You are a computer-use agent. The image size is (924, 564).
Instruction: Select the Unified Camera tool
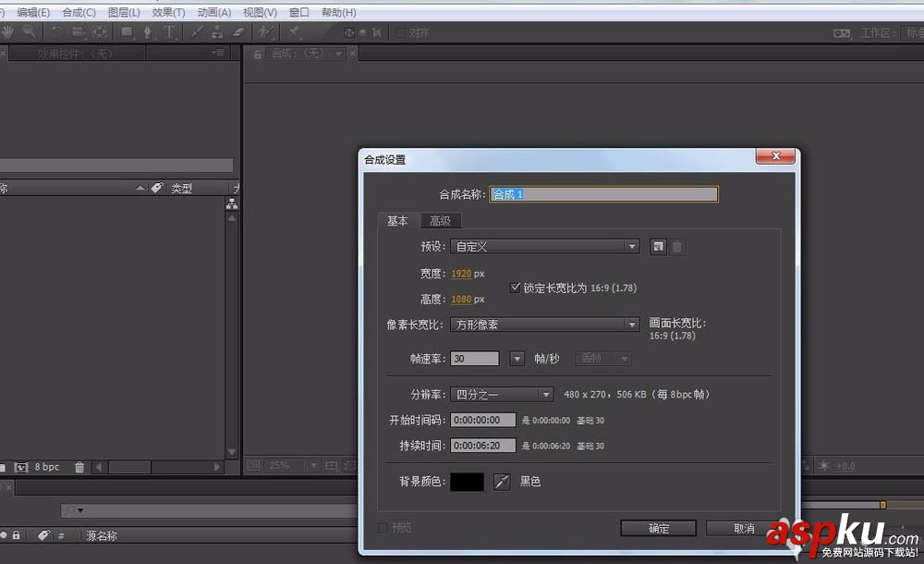click(78, 31)
